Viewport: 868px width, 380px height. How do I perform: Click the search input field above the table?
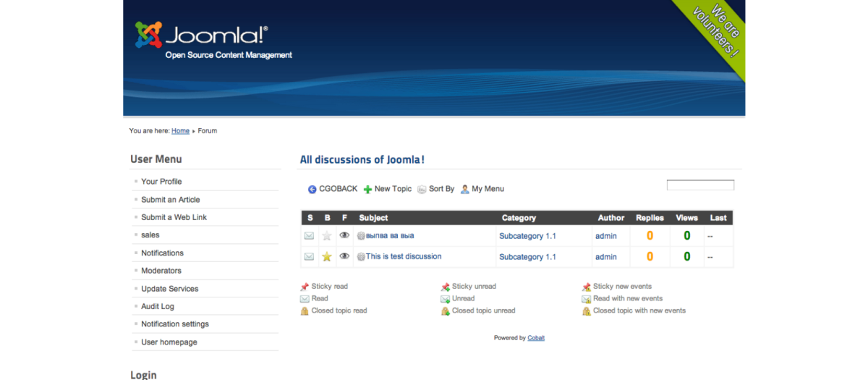click(x=700, y=185)
